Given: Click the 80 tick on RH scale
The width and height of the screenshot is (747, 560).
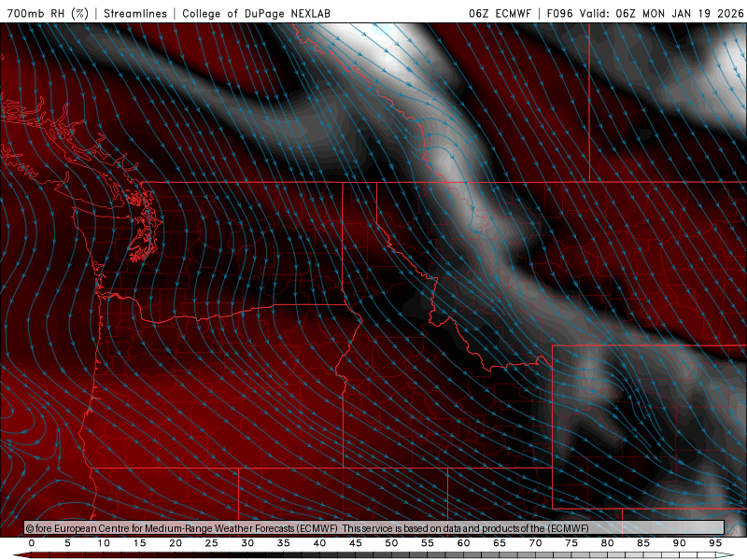Looking at the screenshot, I should pos(607,543).
